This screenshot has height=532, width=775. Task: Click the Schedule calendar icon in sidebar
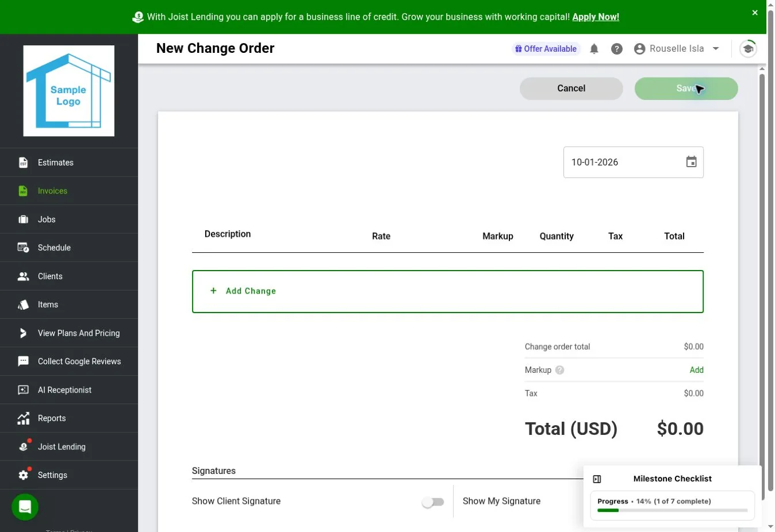(x=23, y=248)
